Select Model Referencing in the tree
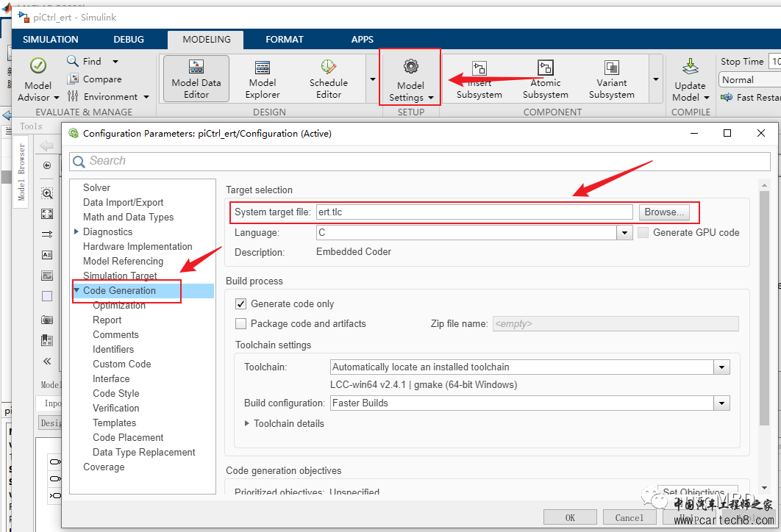The height and width of the screenshot is (532, 781). pos(123,262)
